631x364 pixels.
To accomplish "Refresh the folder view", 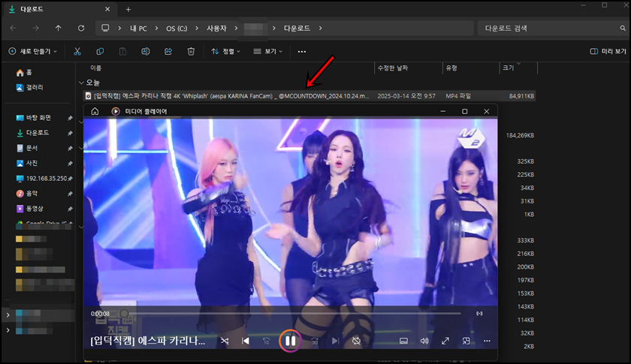I will [x=81, y=29].
